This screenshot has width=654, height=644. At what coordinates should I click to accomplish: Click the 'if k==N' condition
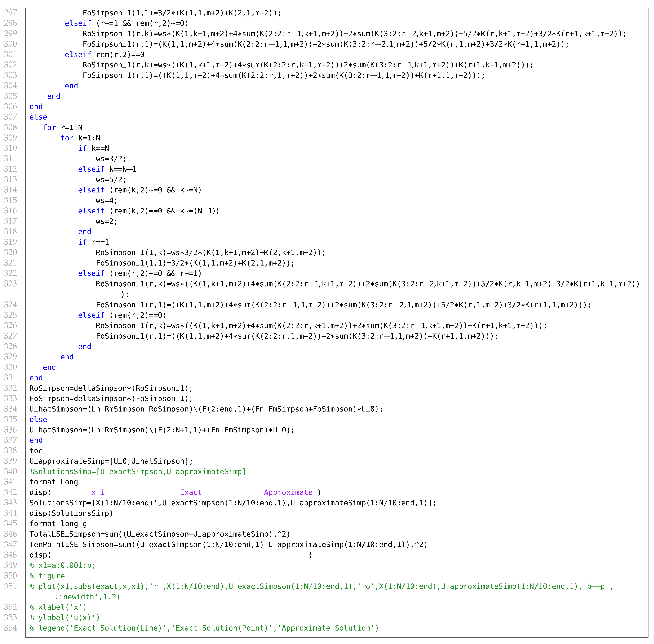[93, 148]
